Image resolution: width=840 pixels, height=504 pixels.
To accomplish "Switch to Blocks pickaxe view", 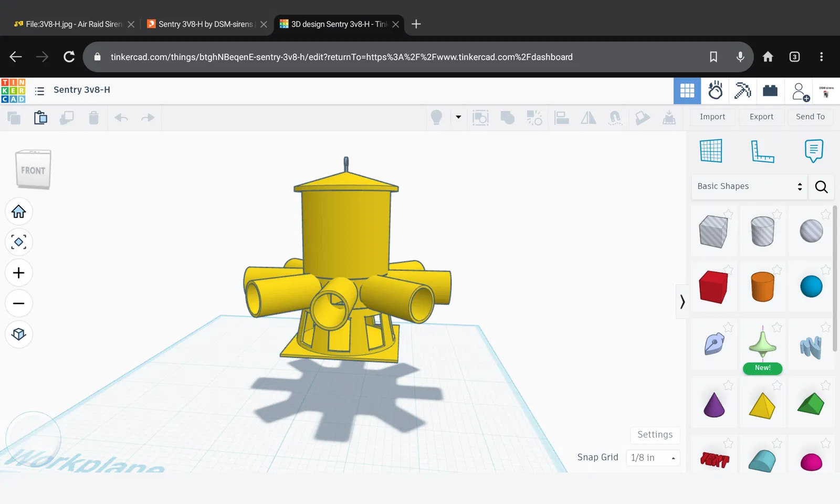I will pos(742,91).
